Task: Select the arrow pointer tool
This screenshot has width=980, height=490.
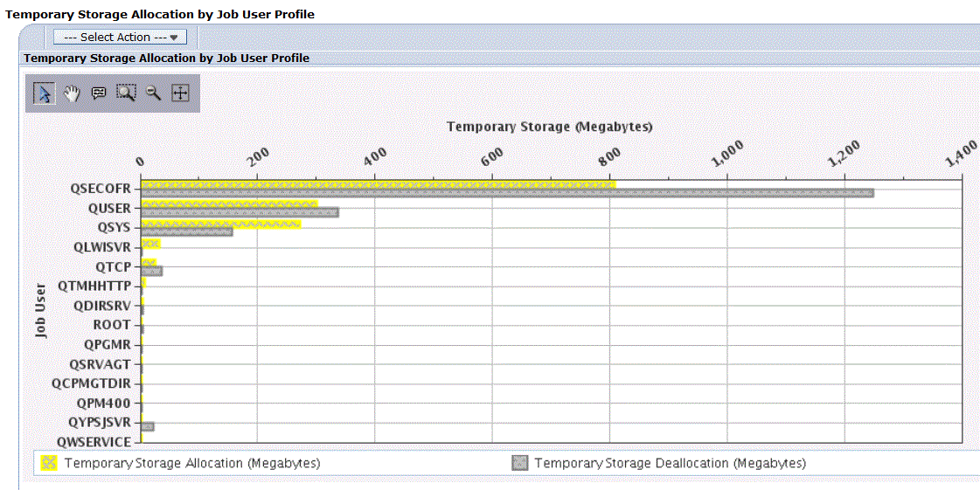Action: pos(44,93)
